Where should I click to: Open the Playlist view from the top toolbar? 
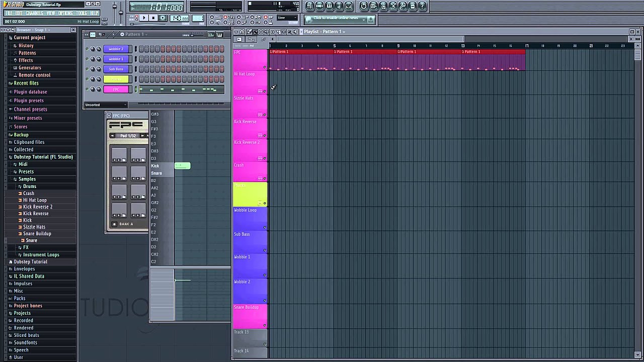click(x=310, y=6)
